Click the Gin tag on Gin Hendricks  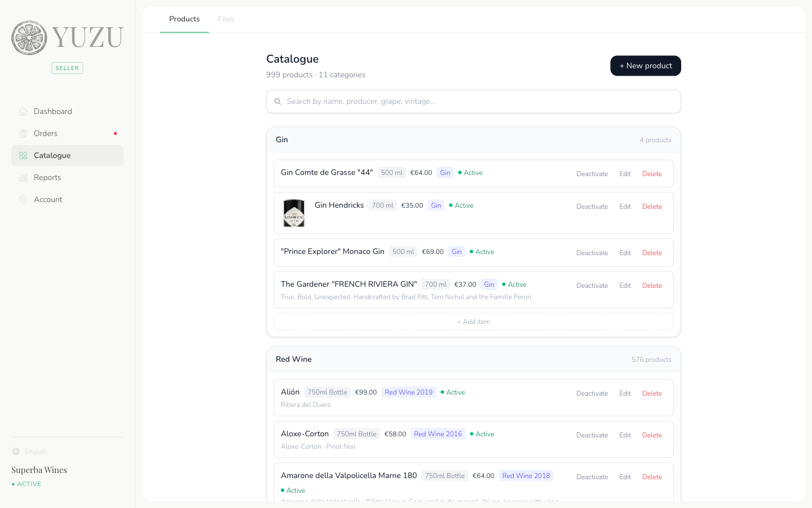[x=436, y=205]
